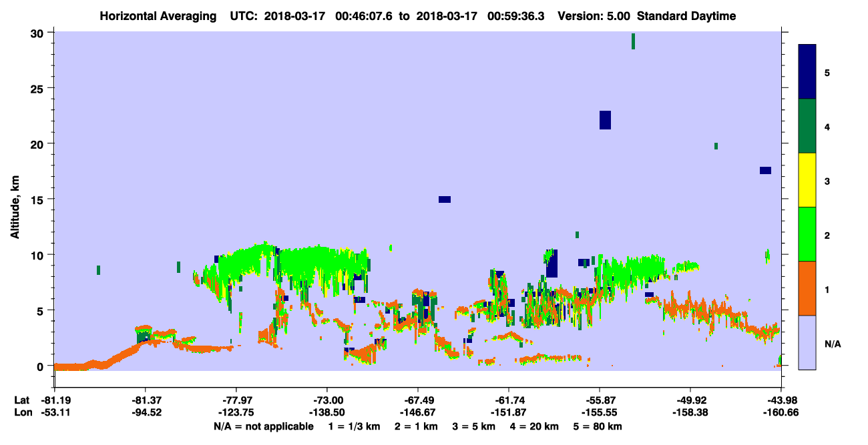Click the 'Lat' row label
This screenshot has height=445, width=868.
(x=22, y=400)
